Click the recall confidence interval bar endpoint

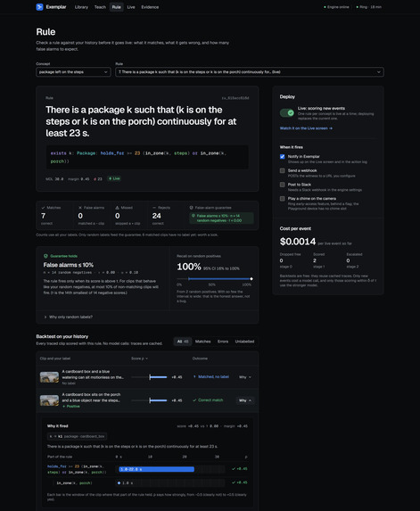pyautogui.click(x=251, y=278)
